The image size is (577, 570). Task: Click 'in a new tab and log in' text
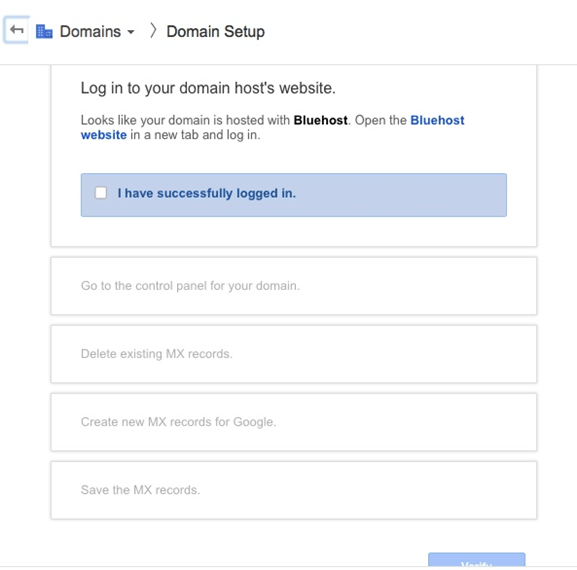click(x=195, y=135)
